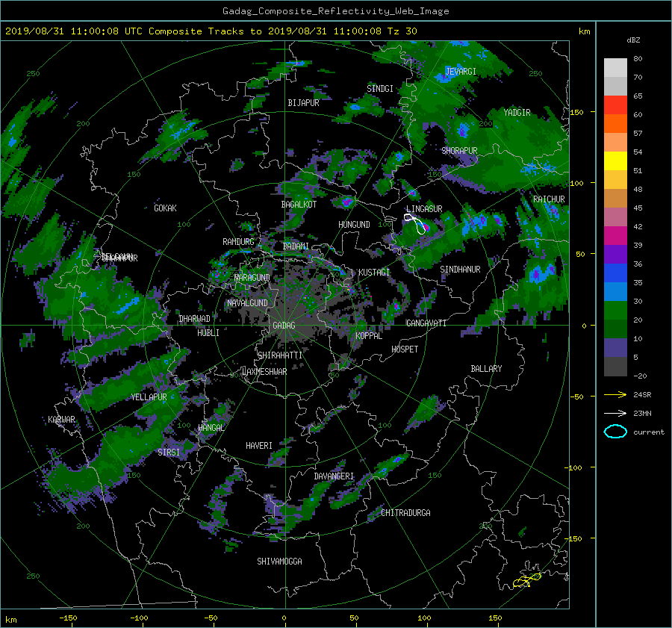
Task: Select the bright green 30 dBZ swatch
Action: (615, 311)
